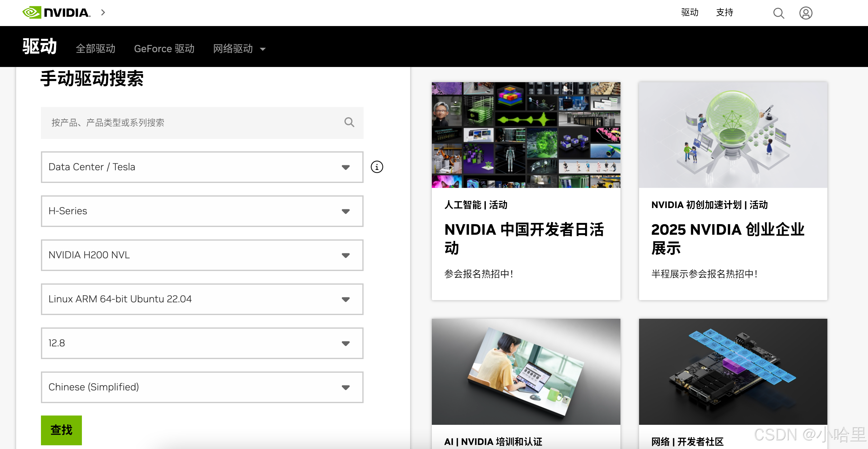Open the H-Series product series dropdown
868x449 pixels.
point(202,211)
